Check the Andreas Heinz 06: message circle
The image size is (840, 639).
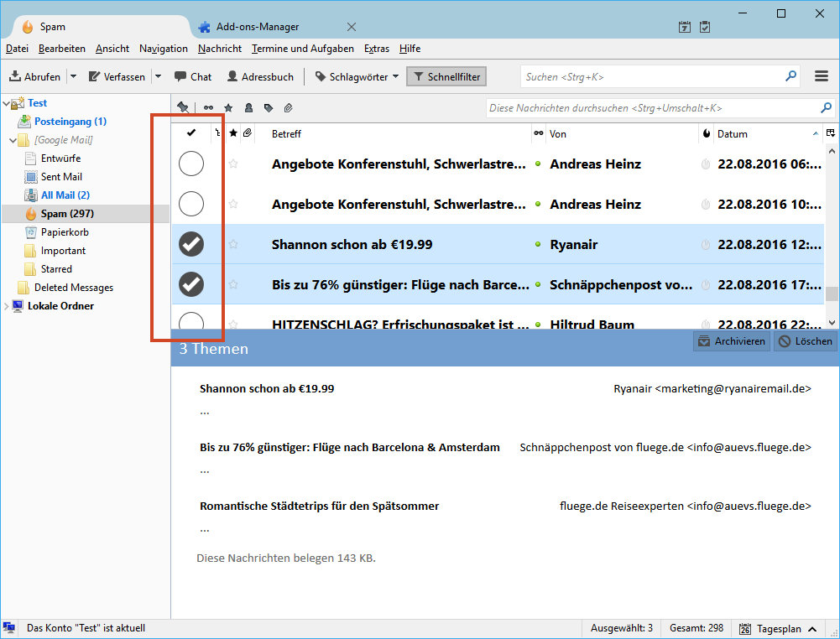(x=191, y=164)
